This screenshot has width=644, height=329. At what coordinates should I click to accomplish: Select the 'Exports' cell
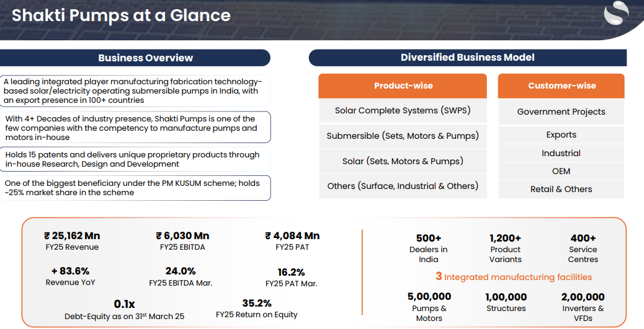[x=561, y=135]
